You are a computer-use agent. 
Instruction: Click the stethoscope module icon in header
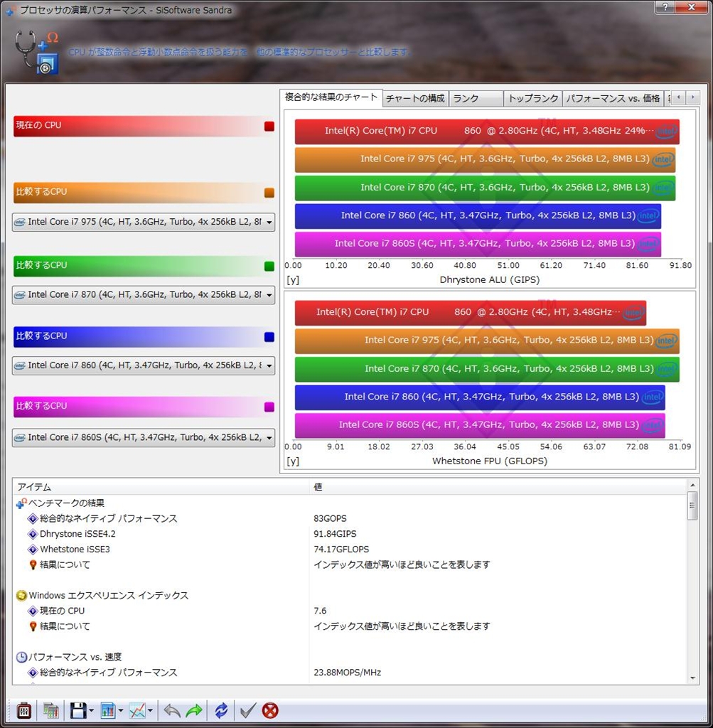[x=37, y=52]
